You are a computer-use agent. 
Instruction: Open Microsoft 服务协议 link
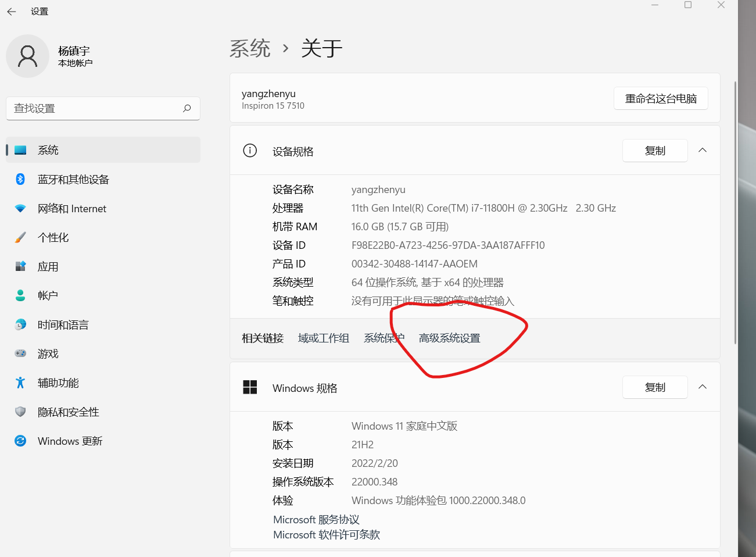tap(317, 519)
